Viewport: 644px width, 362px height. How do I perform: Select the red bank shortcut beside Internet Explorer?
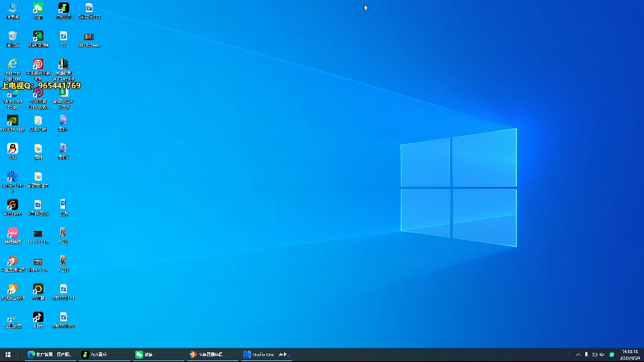[38, 68]
